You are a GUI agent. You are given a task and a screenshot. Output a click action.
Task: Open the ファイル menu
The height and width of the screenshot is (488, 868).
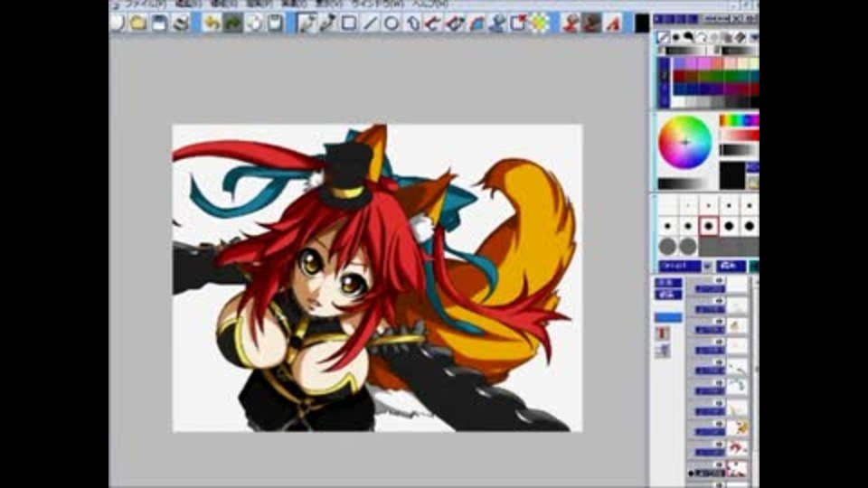coord(146,4)
